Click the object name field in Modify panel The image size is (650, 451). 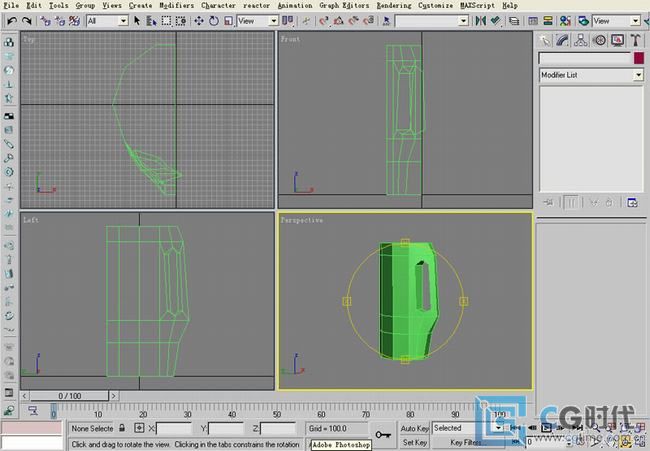pos(585,58)
